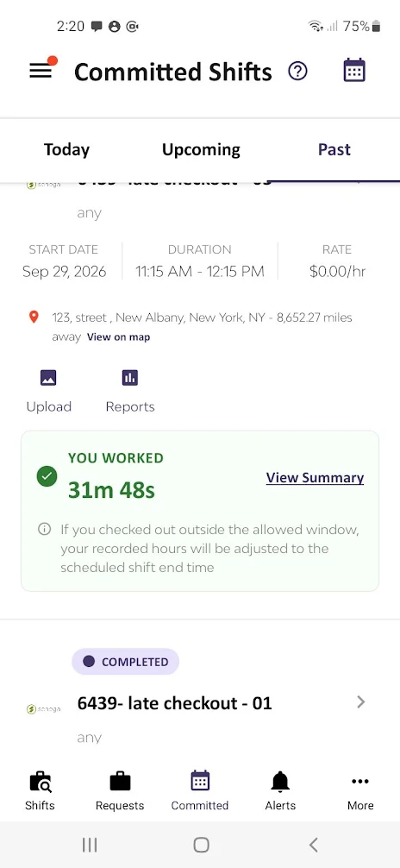This screenshot has height=868, width=400.
Task: Open the calendar view icon
Action: [x=354, y=70]
